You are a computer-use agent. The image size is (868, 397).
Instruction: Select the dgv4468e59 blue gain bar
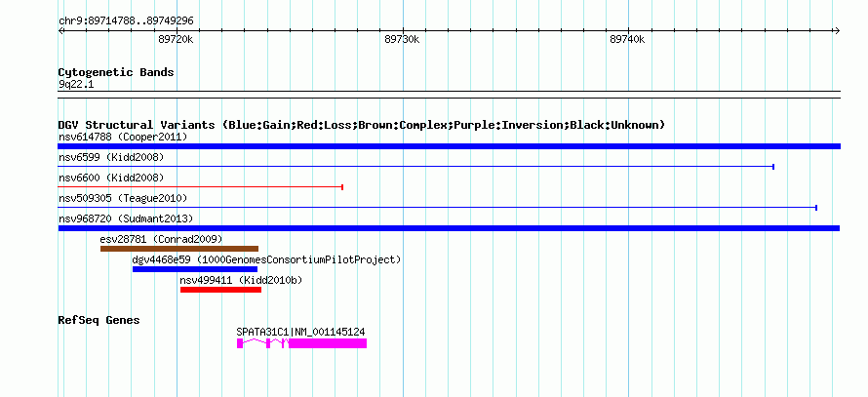[x=195, y=269]
